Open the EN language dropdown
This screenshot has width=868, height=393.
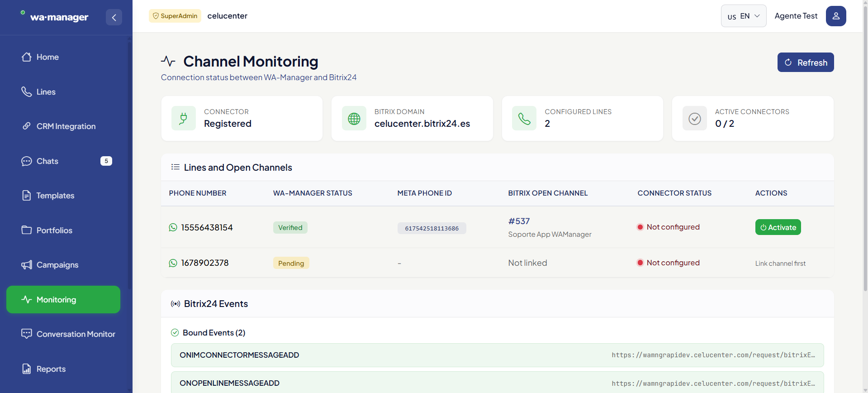[x=744, y=16]
